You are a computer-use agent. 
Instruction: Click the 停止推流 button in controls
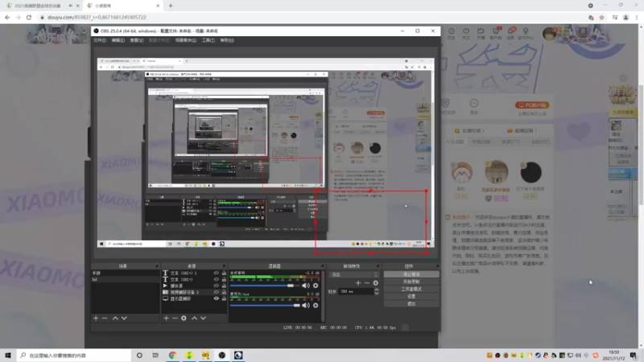point(411,274)
